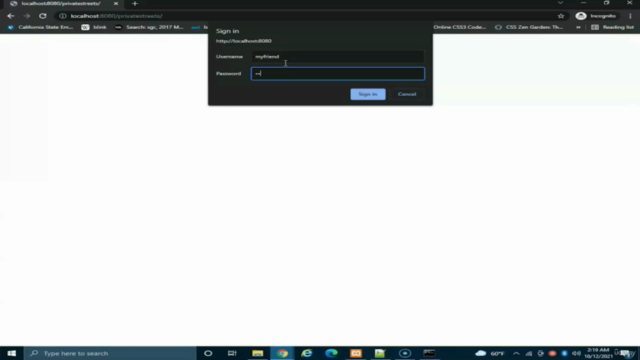Open the Windows Start menu
The image size is (640, 360).
click(11, 353)
